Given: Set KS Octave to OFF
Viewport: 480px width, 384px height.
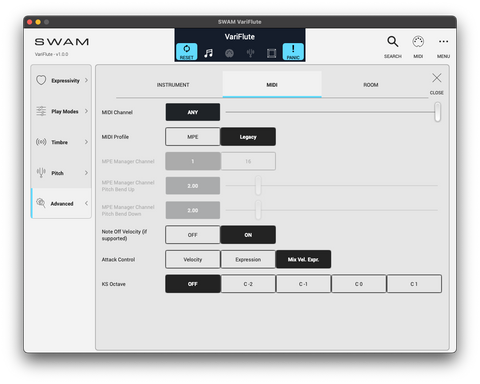Looking at the screenshot, I should (193, 284).
